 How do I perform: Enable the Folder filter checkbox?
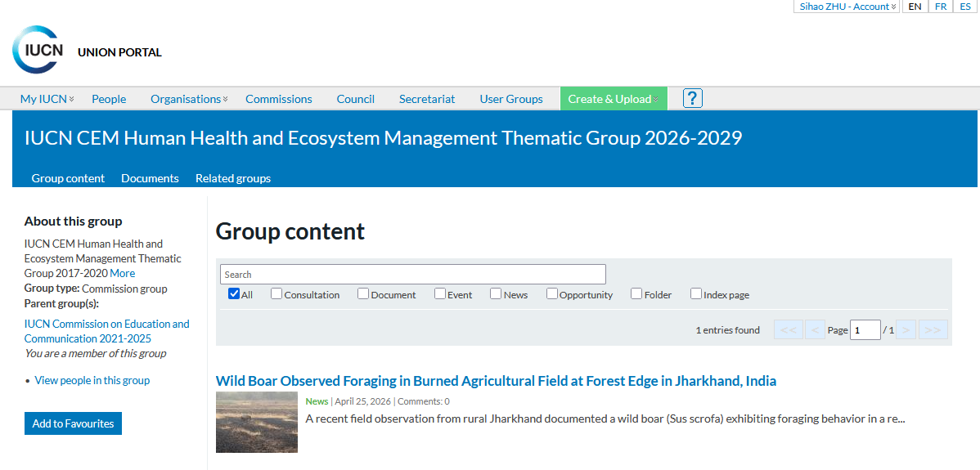tap(636, 293)
